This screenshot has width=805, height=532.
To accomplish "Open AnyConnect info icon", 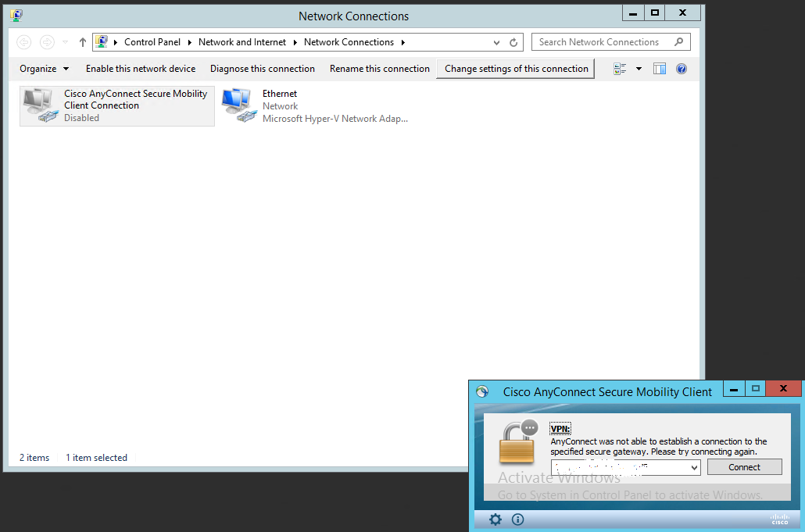I will click(x=518, y=520).
